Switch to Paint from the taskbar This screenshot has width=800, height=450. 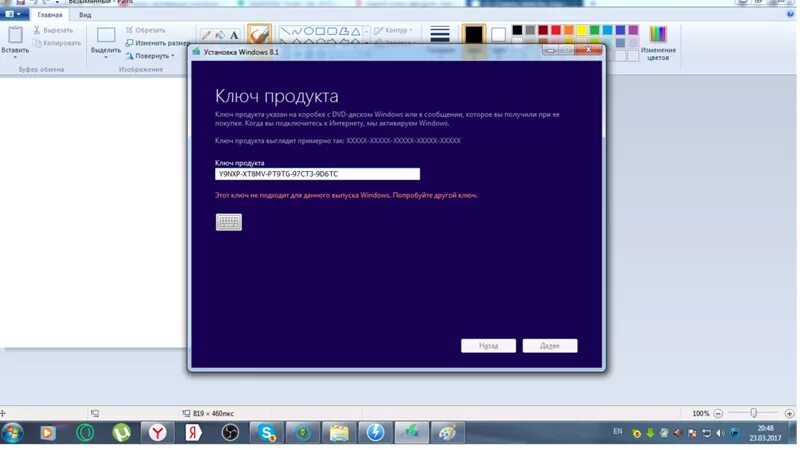(x=447, y=433)
